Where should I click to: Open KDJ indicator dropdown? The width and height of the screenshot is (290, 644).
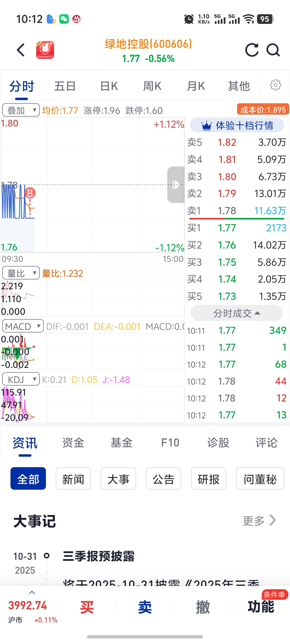21,379
